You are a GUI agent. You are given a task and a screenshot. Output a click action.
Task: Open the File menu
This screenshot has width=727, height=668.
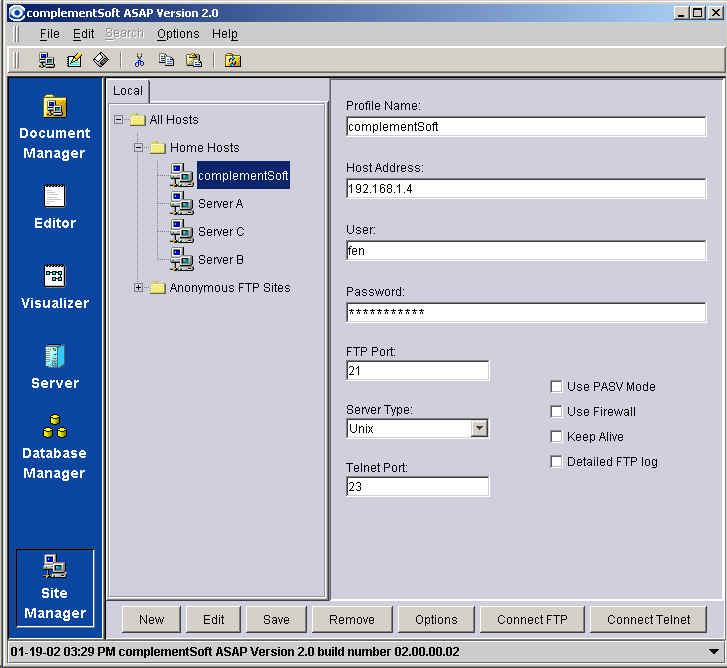pos(50,34)
